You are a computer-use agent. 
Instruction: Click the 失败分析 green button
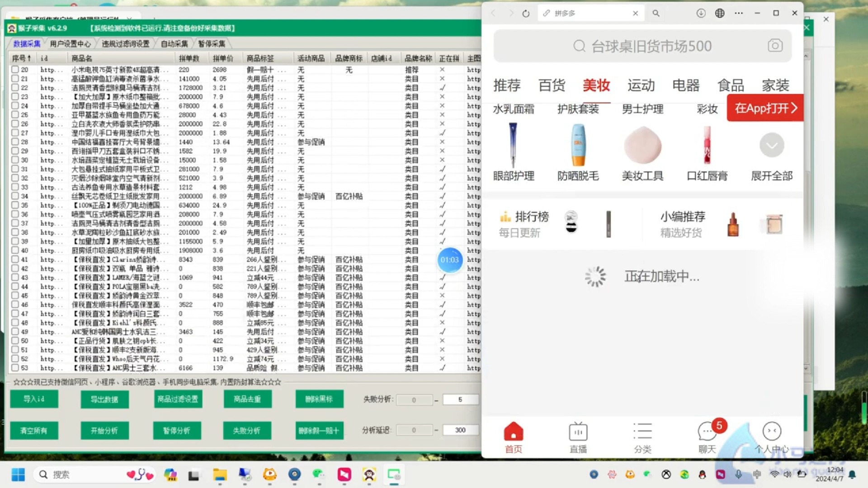[x=247, y=431]
